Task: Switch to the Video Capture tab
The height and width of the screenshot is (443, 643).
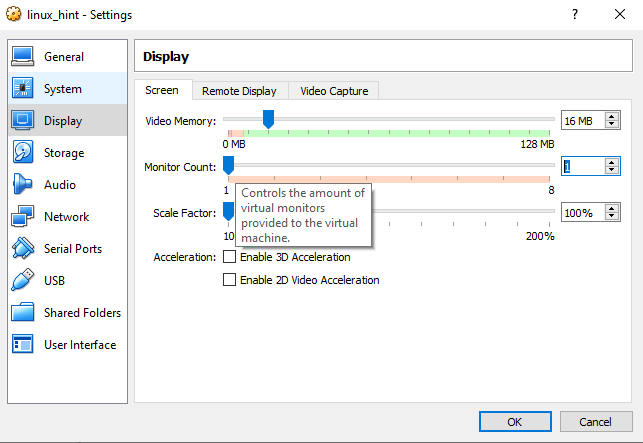Action: 334,91
